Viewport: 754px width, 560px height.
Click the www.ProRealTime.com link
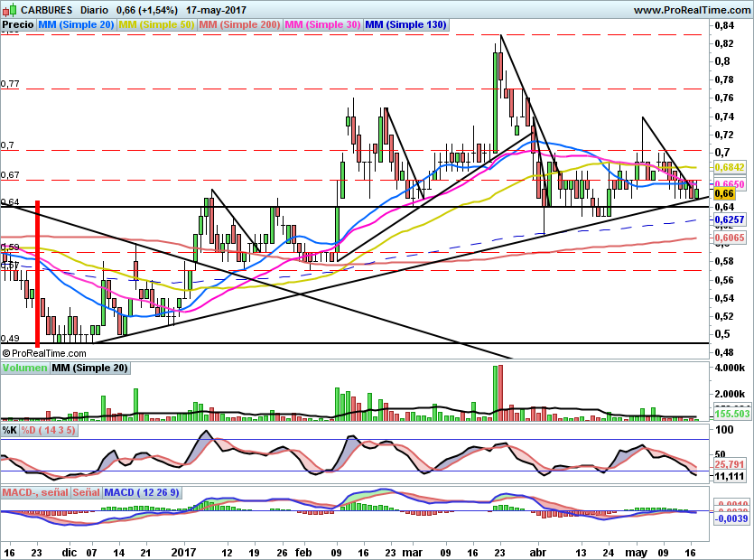click(692, 10)
